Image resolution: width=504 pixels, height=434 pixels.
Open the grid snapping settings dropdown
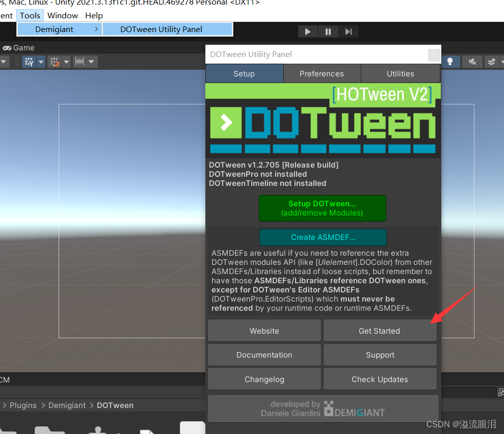pyautogui.click(x=66, y=61)
